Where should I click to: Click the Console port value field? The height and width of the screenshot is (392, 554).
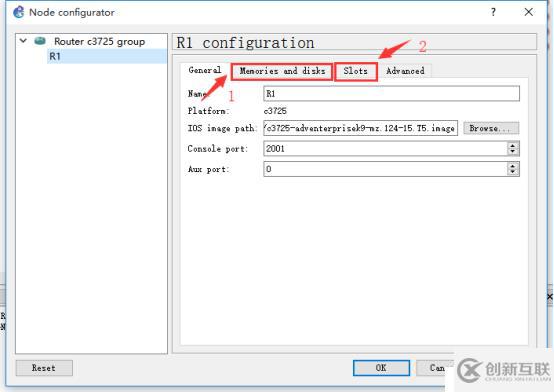[385, 148]
